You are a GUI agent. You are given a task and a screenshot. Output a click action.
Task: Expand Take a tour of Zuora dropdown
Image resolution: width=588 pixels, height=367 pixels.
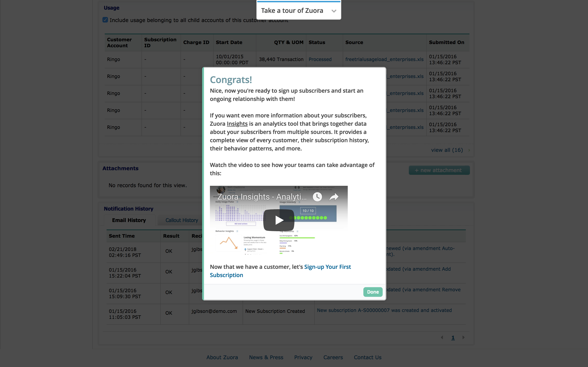334,11
